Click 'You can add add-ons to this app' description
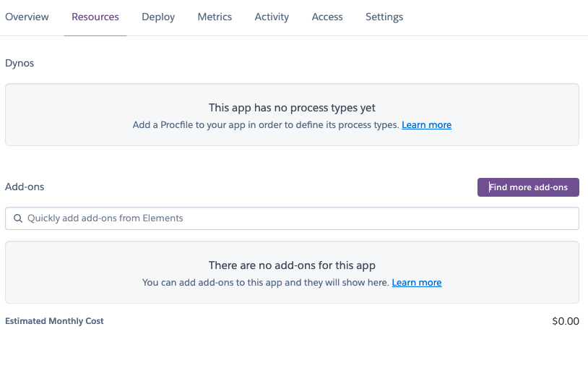This screenshot has width=588, height=371. (265, 283)
